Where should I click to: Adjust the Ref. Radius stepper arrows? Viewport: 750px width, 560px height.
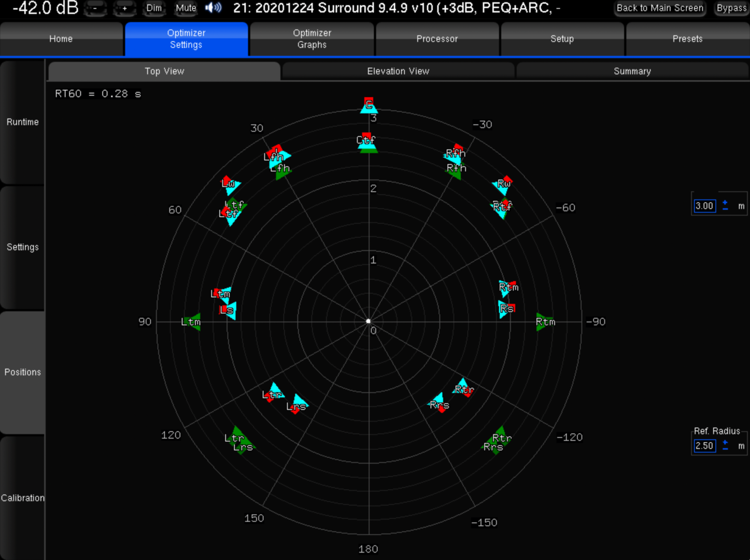(725, 445)
